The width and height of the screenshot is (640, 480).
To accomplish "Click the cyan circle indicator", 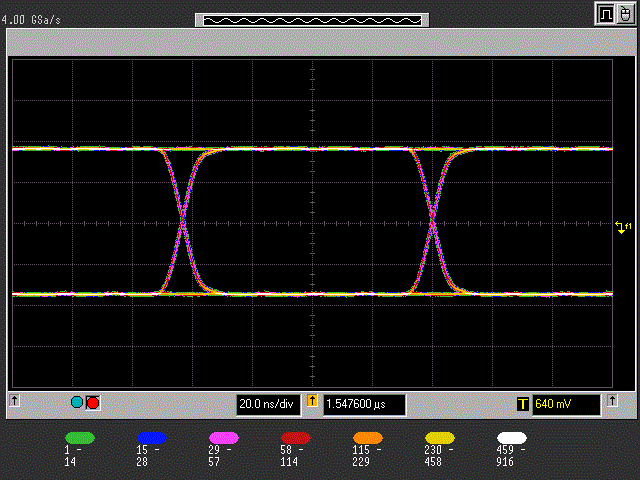I will [77, 402].
